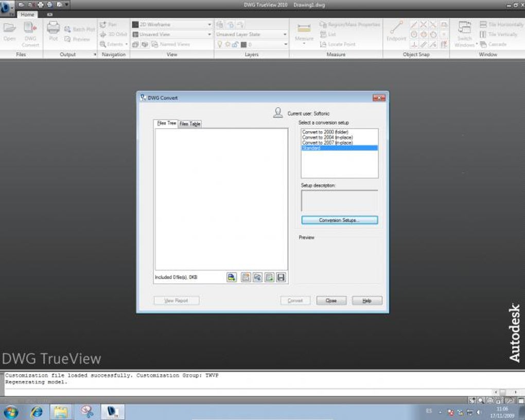The image size is (525, 420).
Task: Click the Endpoint object snap icon
Action: [x=396, y=27]
